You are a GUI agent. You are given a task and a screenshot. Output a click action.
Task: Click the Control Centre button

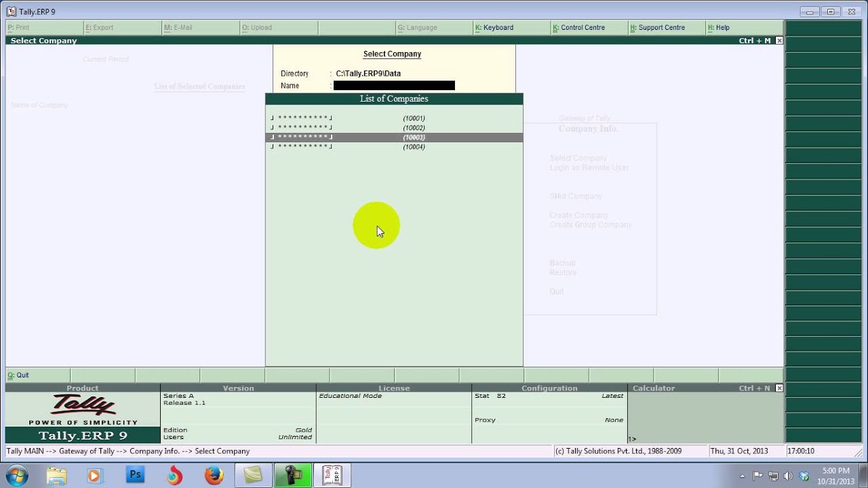click(x=589, y=28)
